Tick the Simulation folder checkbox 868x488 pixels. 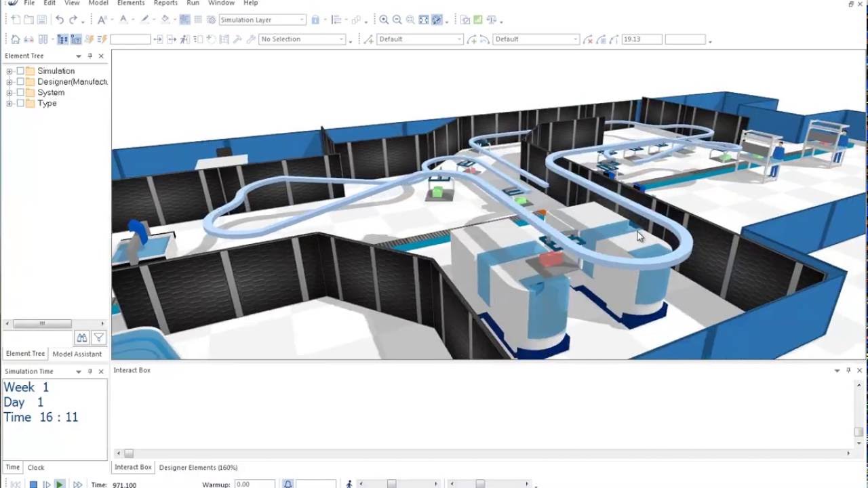[x=20, y=71]
